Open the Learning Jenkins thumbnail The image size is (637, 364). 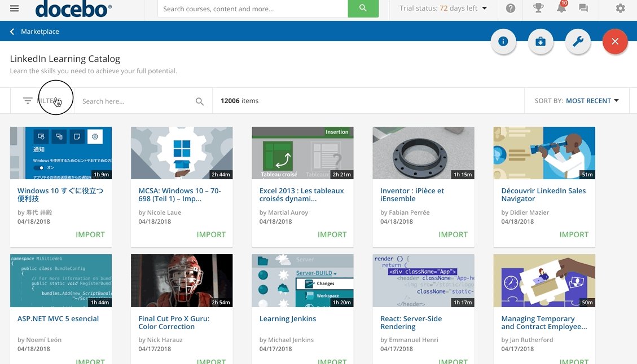tap(302, 281)
